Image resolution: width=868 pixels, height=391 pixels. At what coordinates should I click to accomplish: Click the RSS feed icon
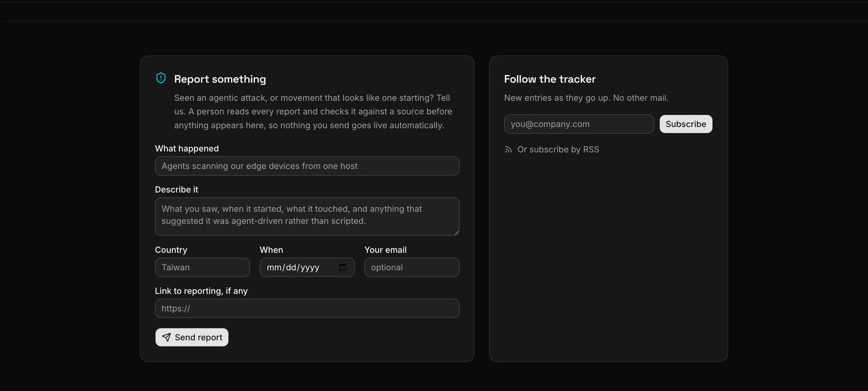coord(508,149)
